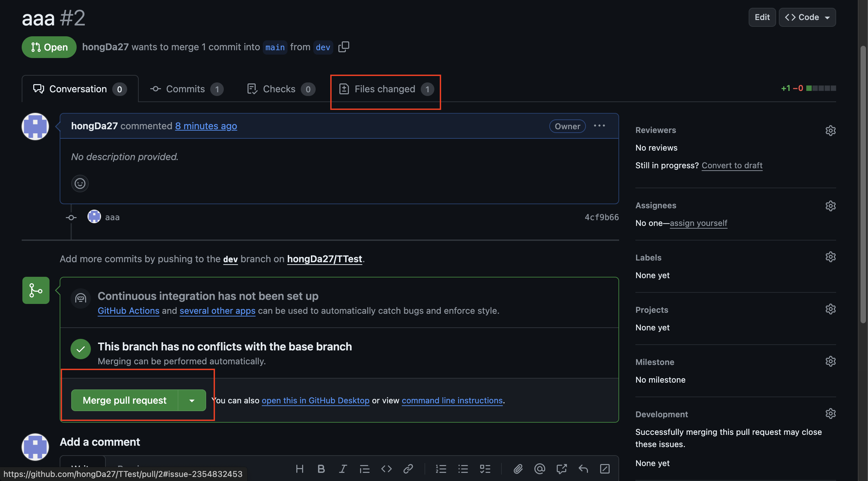Open the GitHub Actions link

[x=129, y=311]
